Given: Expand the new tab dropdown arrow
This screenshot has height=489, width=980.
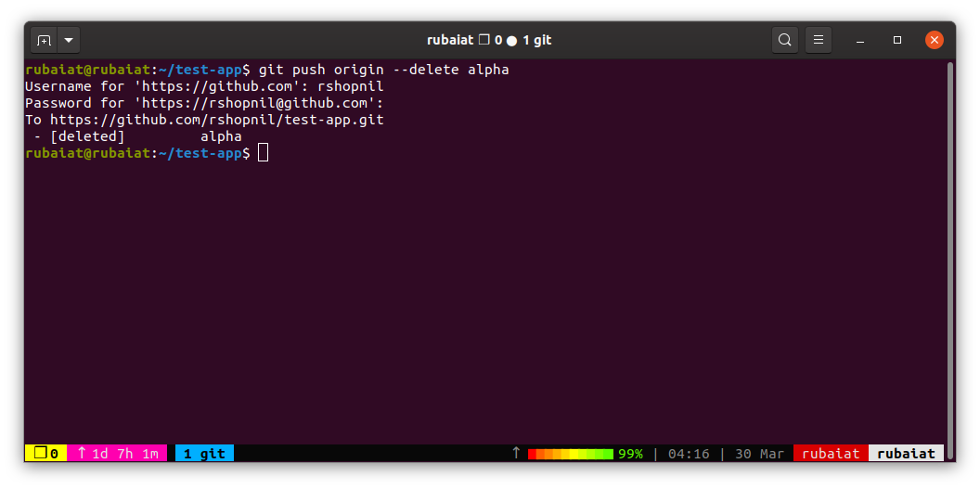Looking at the screenshot, I should tap(69, 41).
